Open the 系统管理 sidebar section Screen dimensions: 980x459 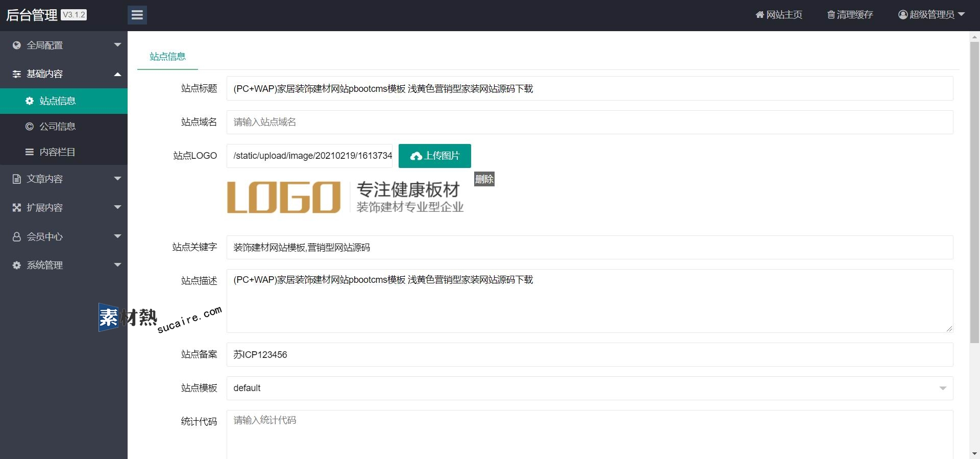[64, 265]
